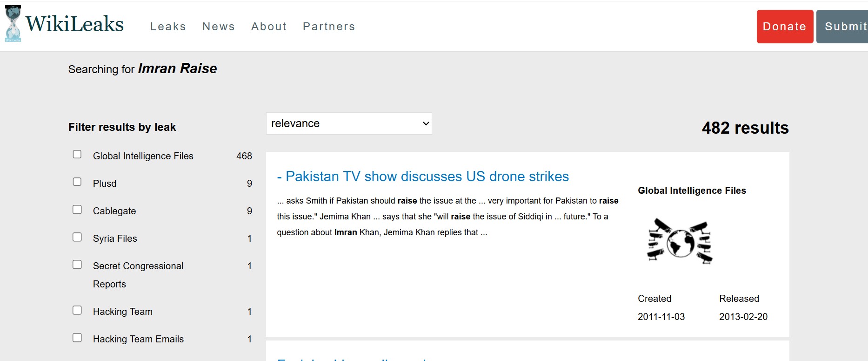Viewport: 868px width, 361px height.
Task: Enable the Hacking Team Emails checkbox
Action: 77,338
